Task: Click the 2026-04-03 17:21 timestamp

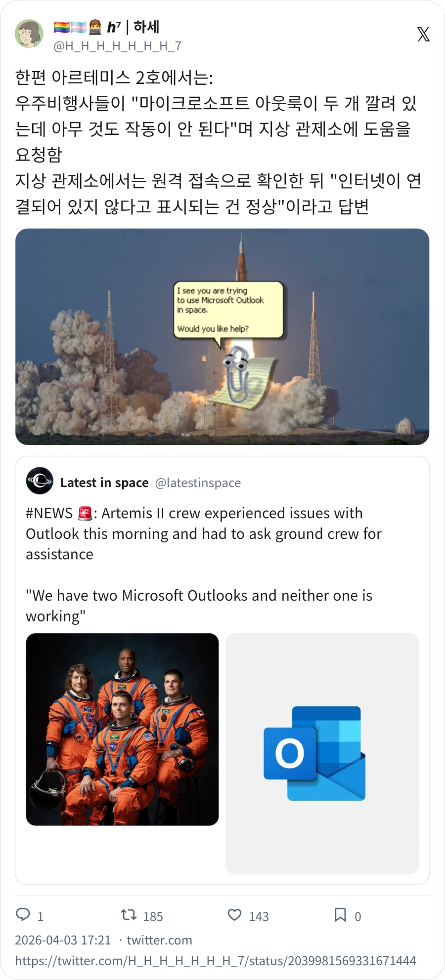Action: click(63, 940)
